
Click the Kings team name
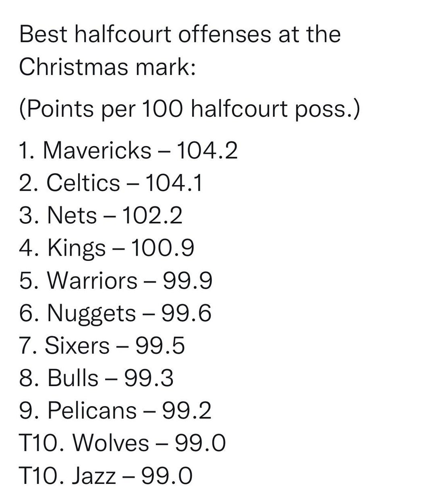tap(77, 248)
